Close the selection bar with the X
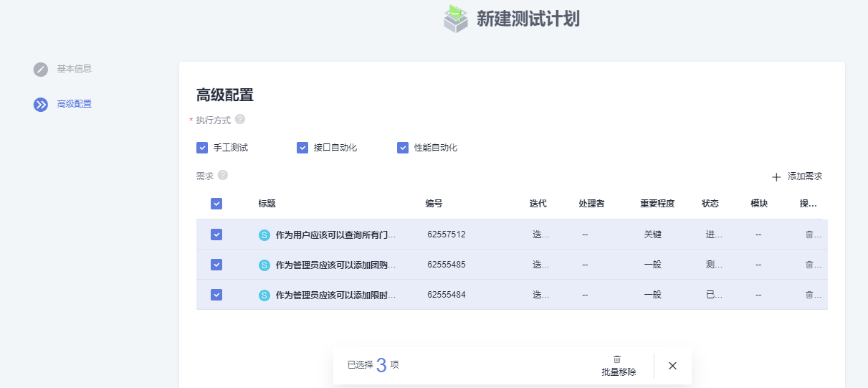868x388 pixels. click(x=672, y=366)
